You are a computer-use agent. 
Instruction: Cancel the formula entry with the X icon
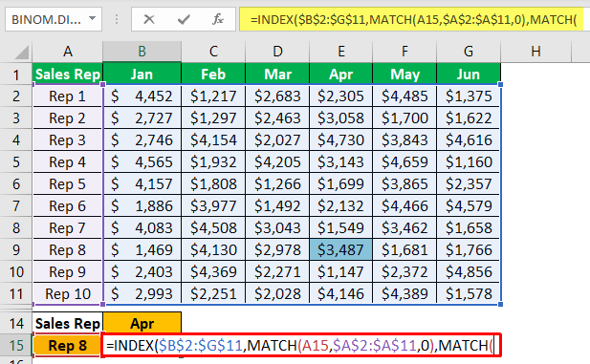click(x=148, y=19)
